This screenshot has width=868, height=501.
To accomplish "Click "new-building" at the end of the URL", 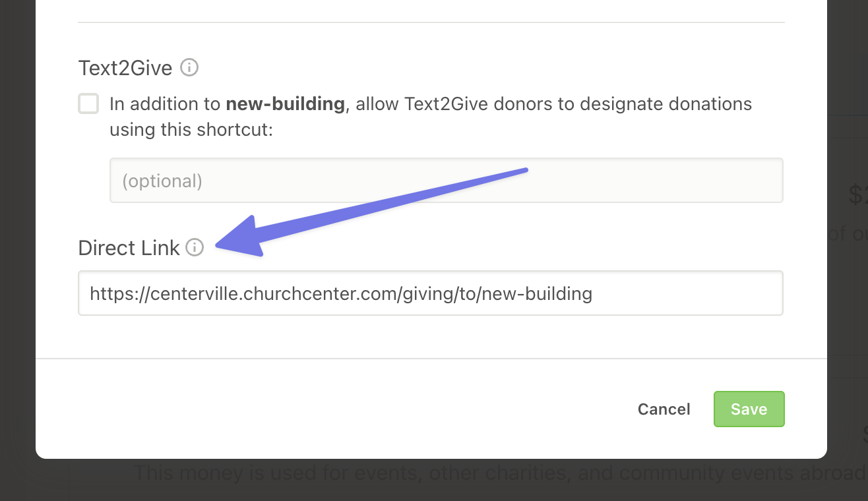I will point(537,293).
